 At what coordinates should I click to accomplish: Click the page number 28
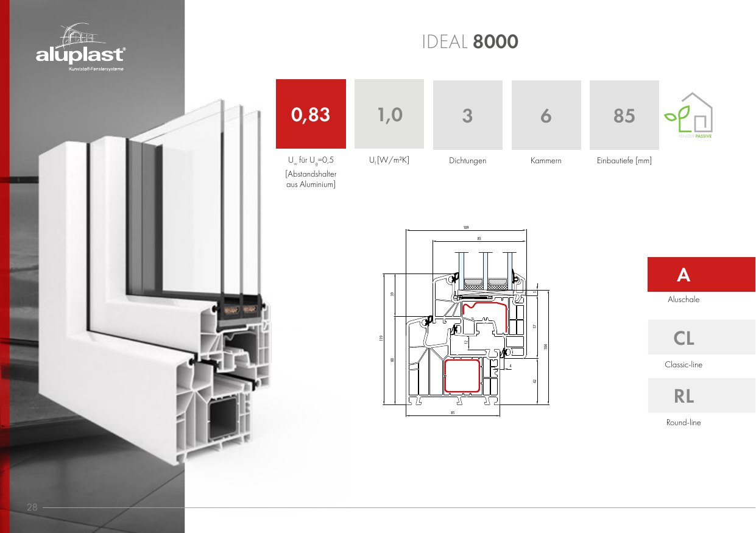tap(32, 507)
